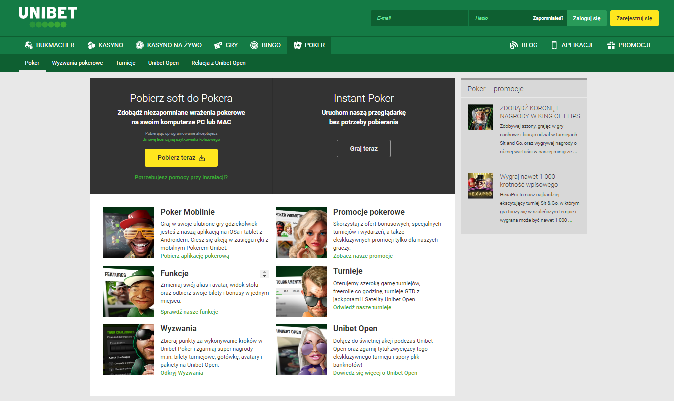Open the Funkcje thumbnail image
Image resolution: width=674 pixels, height=401 pixels.
click(x=129, y=291)
